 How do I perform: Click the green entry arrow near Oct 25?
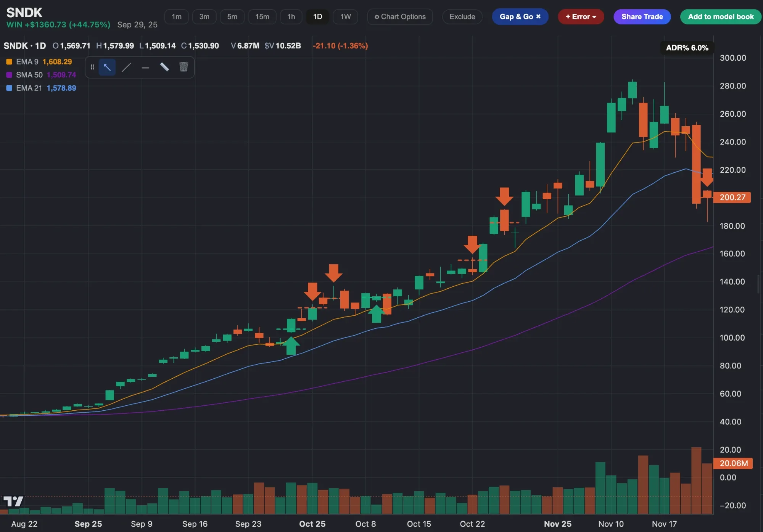291,346
